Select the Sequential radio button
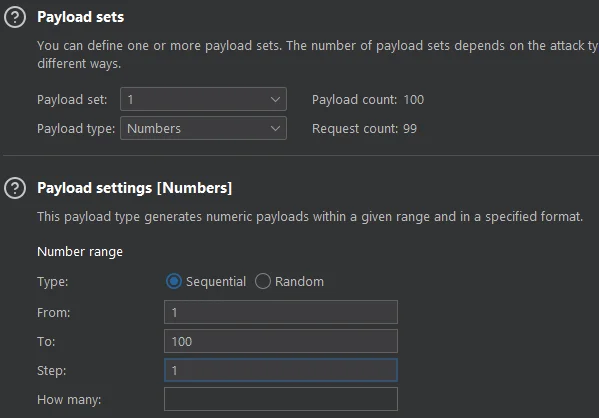The width and height of the screenshot is (599, 418). point(174,282)
